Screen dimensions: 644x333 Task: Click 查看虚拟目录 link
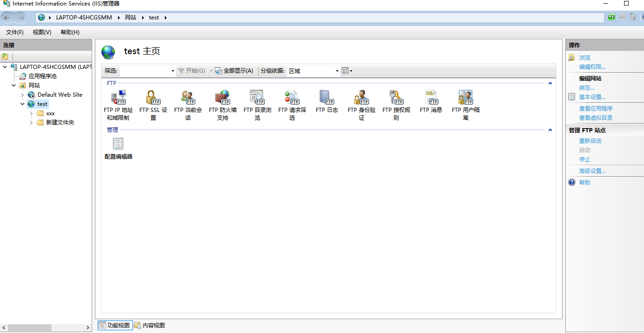tap(596, 118)
